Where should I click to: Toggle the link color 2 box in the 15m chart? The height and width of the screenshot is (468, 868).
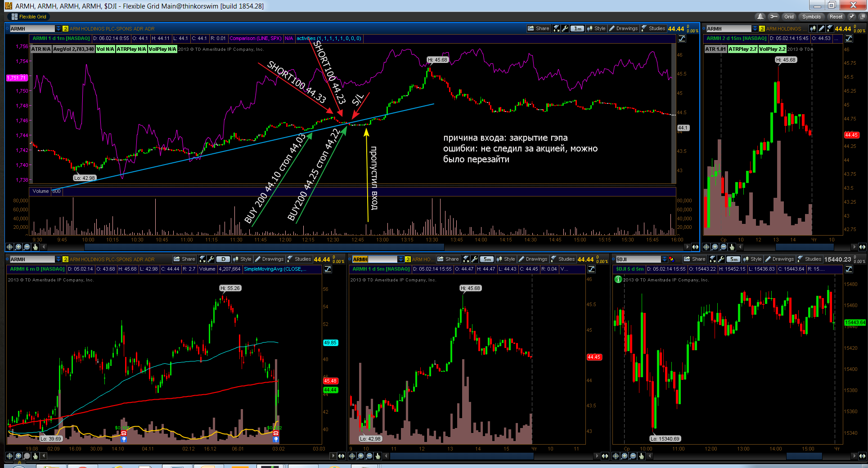(x=762, y=29)
